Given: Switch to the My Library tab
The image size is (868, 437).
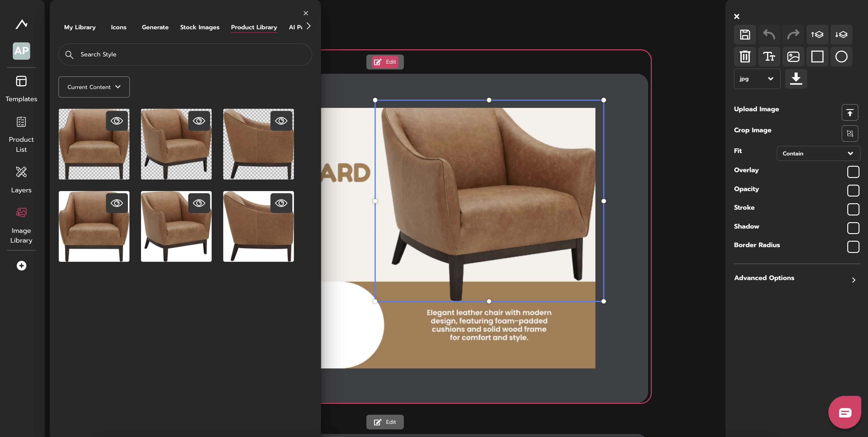Looking at the screenshot, I should [x=80, y=27].
